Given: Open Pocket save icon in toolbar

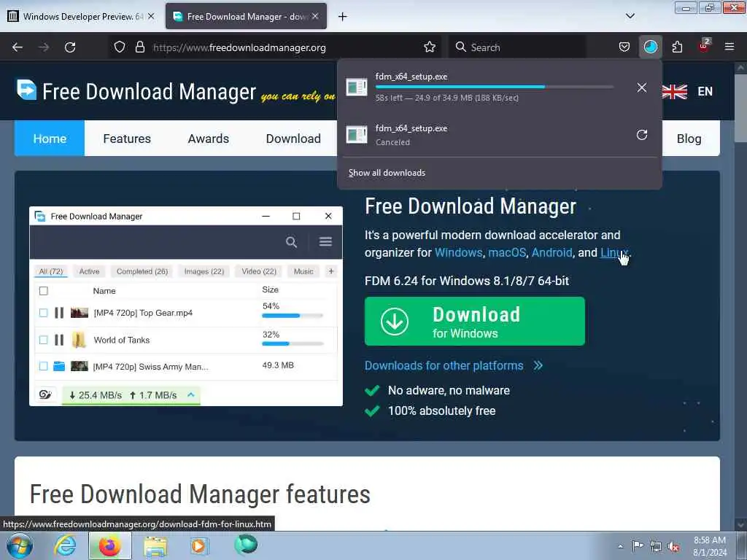Looking at the screenshot, I should click(x=624, y=47).
